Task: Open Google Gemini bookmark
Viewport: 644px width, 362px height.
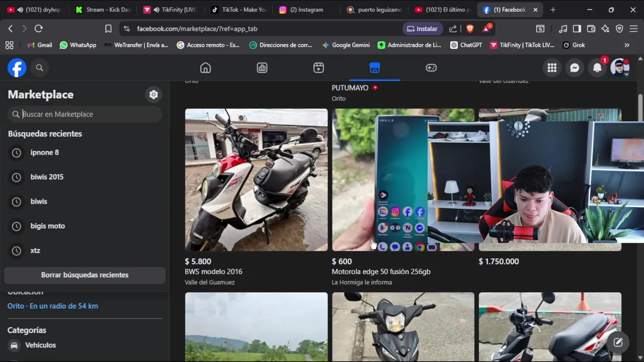Action: pos(346,45)
